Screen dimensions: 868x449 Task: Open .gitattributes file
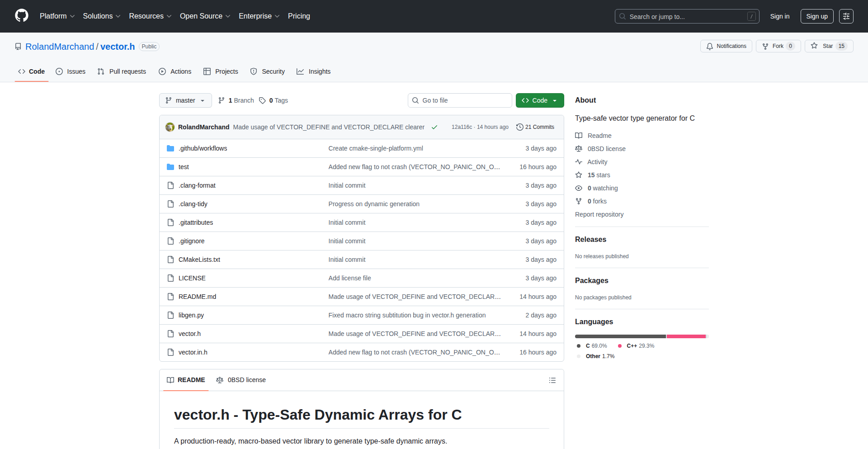(x=196, y=222)
